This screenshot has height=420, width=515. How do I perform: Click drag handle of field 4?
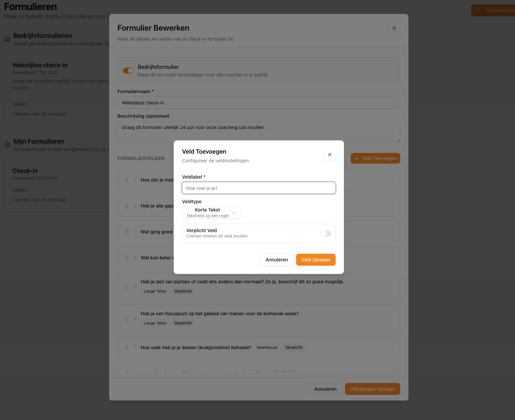[x=126, y=258]
